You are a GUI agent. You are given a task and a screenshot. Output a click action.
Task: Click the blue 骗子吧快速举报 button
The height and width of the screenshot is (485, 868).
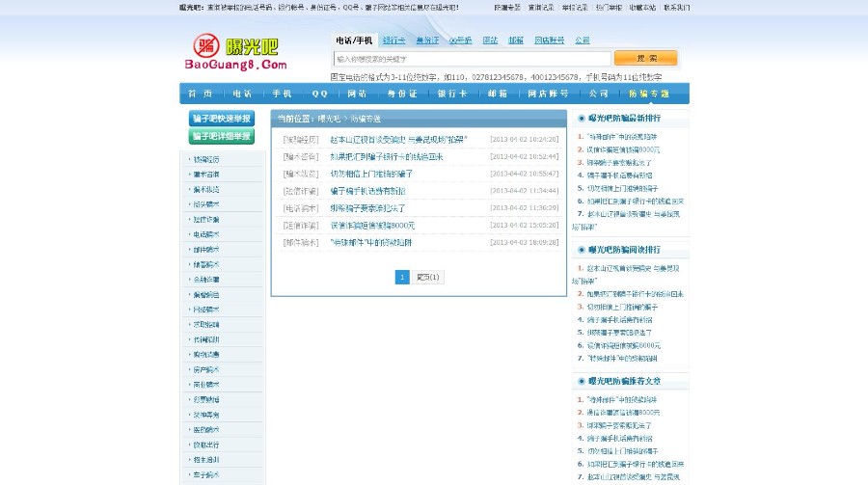click(221, 119)
